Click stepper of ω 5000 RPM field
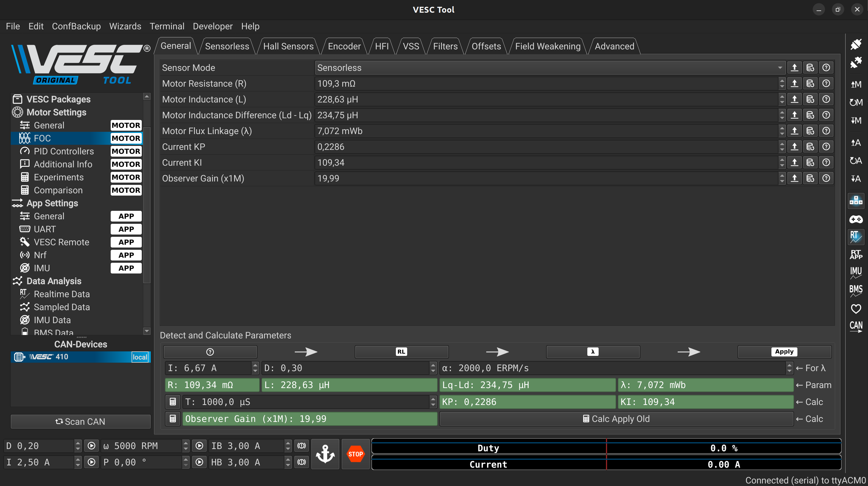The height and width of the screenshot is (486, 868). point(186,446)
